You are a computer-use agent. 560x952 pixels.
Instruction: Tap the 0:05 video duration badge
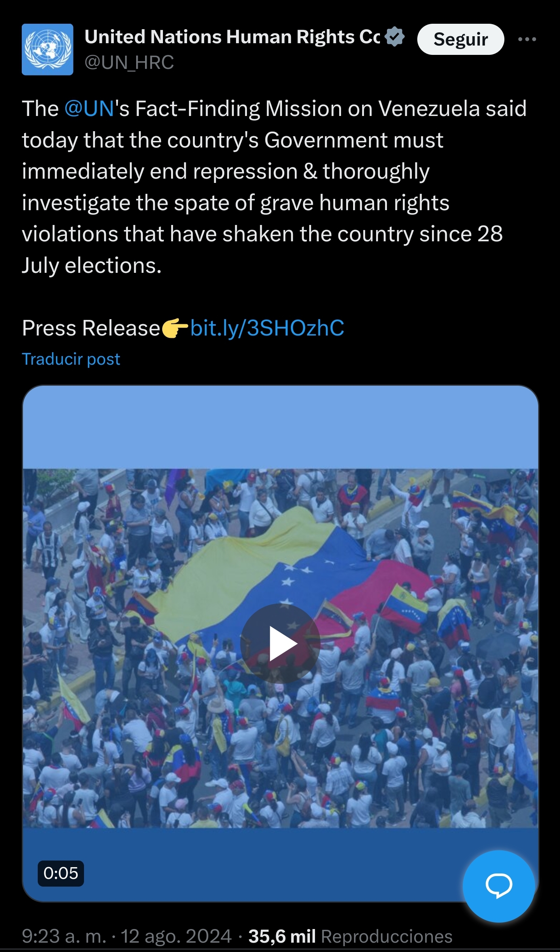click(x=61, y=873)
